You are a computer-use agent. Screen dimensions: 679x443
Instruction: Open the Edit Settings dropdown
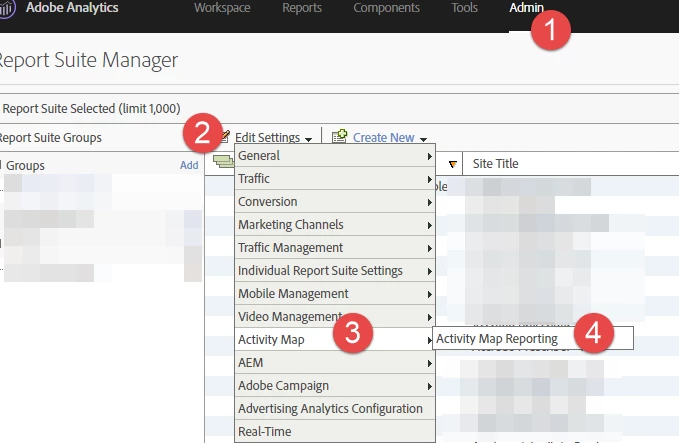pyautogui.click(x=273, y=138)
